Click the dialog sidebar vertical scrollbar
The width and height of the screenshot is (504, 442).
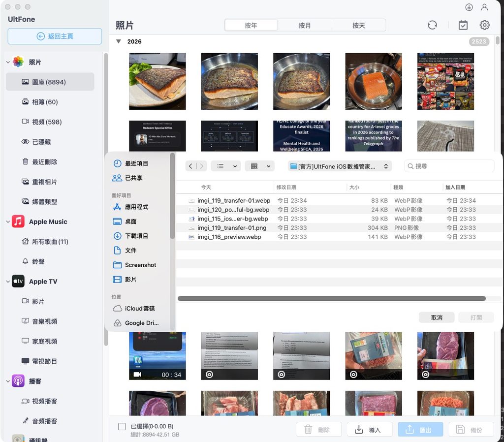(x=172, y=196)
